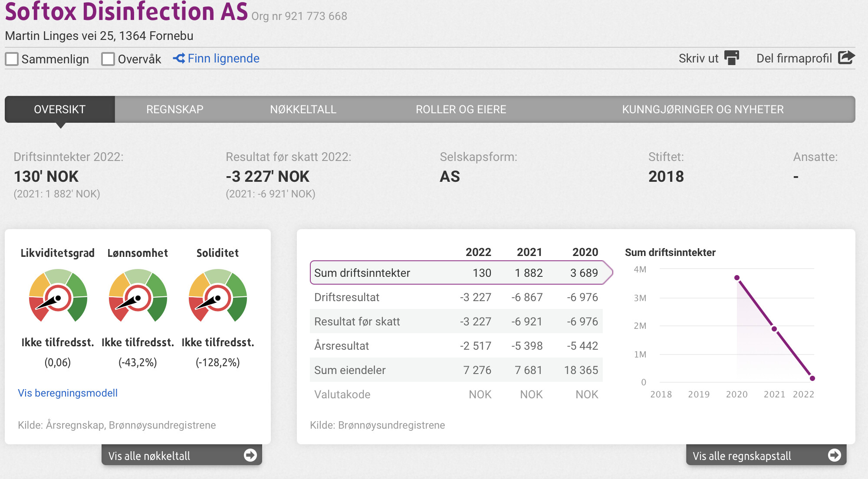
Task: Click the share icon for Del firmaprofil
Action: [846, 58]
